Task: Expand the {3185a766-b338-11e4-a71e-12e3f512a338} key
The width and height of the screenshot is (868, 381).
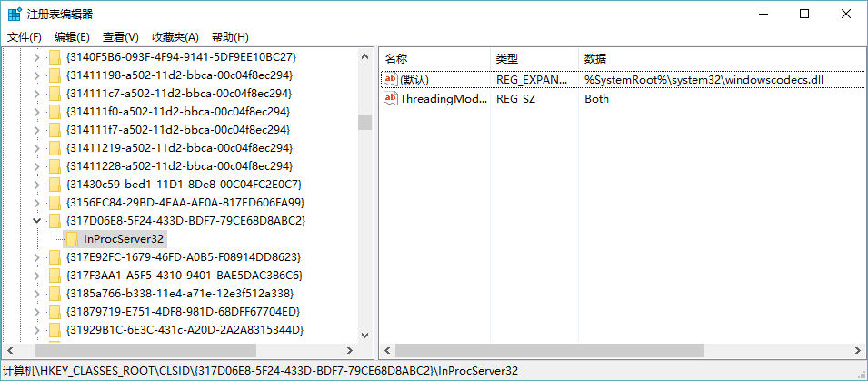Action: pos(36,294)
